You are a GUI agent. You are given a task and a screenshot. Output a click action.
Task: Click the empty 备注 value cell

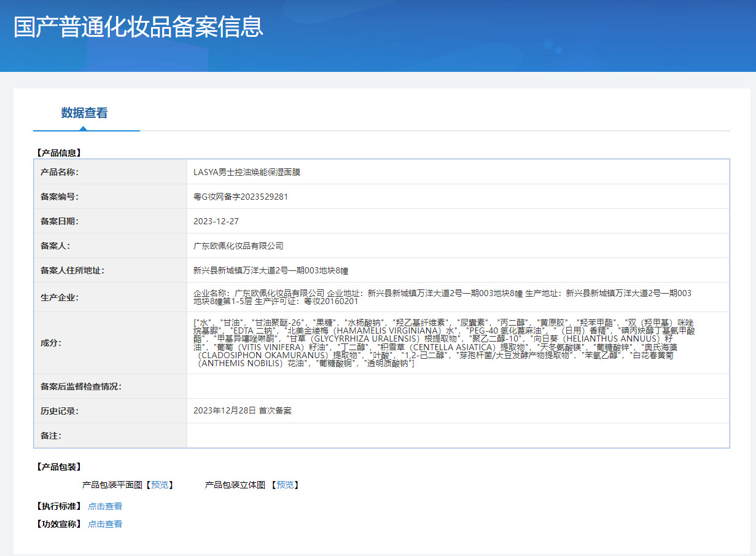click(458, 436)
